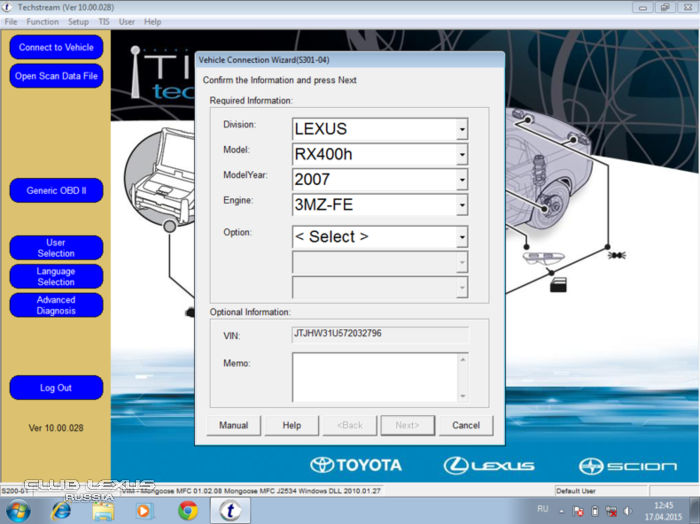Click the Log Out button
Viewport: 700px width, 524px height.
coord(56,388)
